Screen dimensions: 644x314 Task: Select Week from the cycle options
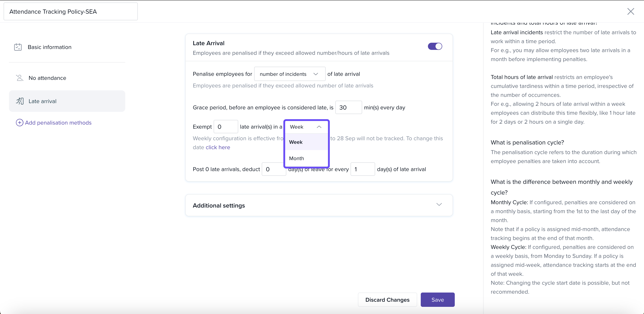296,142
